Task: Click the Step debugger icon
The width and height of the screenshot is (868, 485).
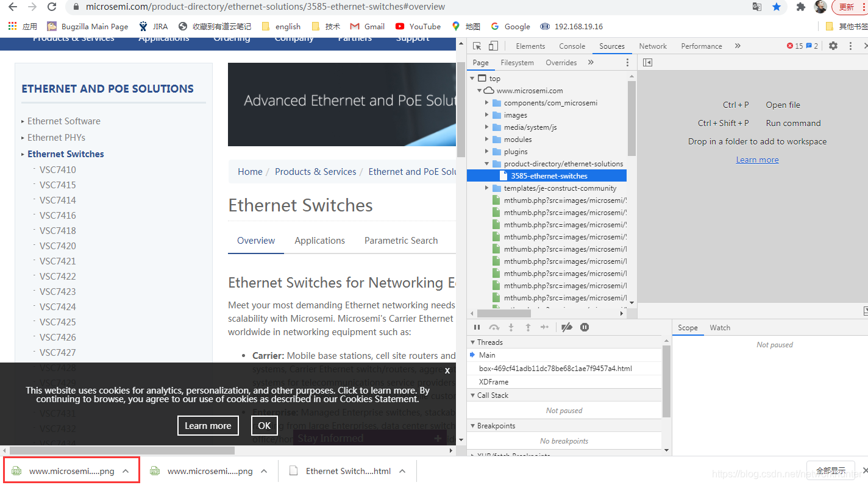Action: coord(544,328)
